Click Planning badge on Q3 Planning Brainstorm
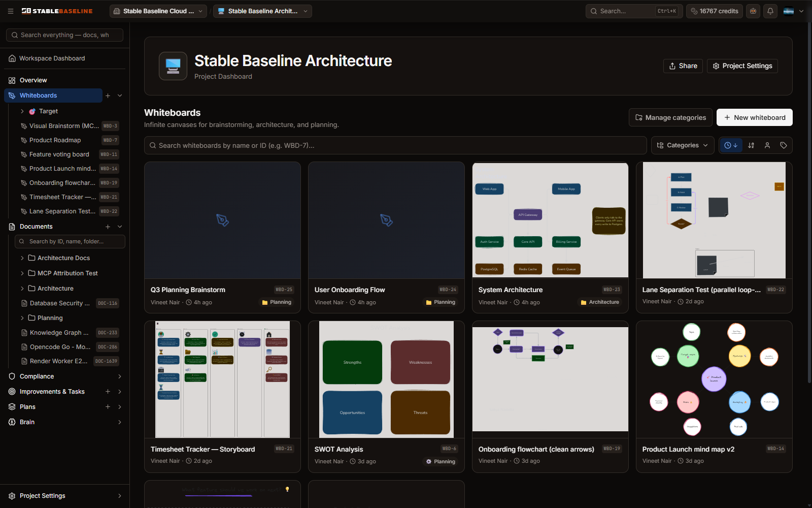Viewport: 812px width, 508px height. (277, 302)
